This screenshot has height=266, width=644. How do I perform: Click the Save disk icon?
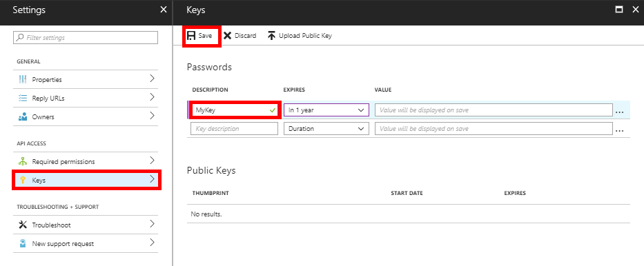pyautogui.click(x=191, y=36)
